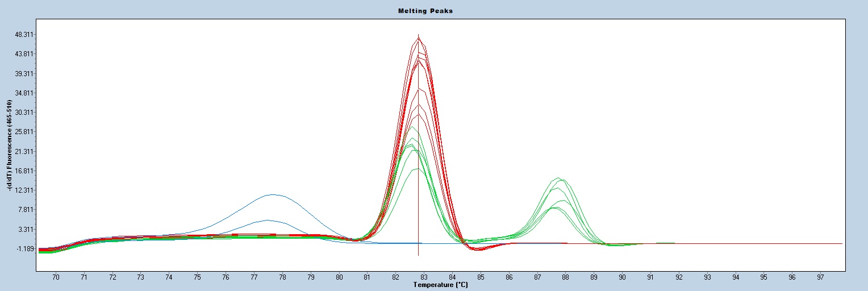Select the 97 tick on the temperature axis
The width and height of the screenshot is (868, 291).
pyautogui.click(x=820, y=277)
